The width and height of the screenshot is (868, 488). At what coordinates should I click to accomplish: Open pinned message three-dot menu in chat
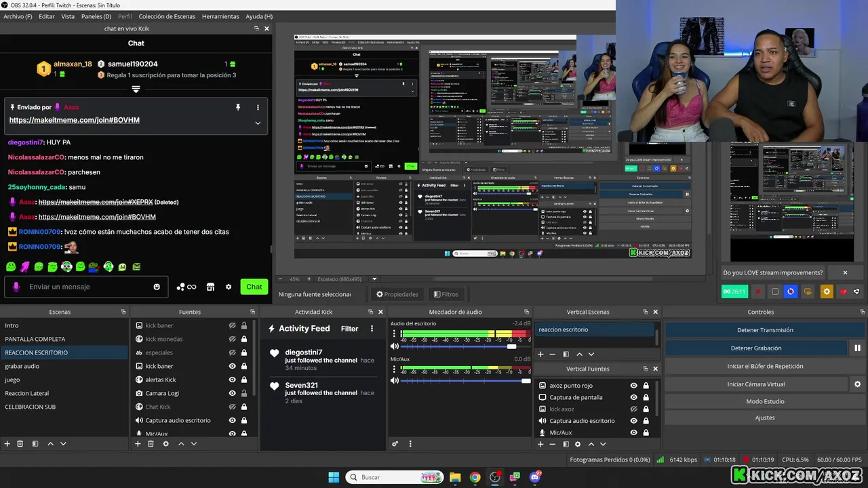258,107
